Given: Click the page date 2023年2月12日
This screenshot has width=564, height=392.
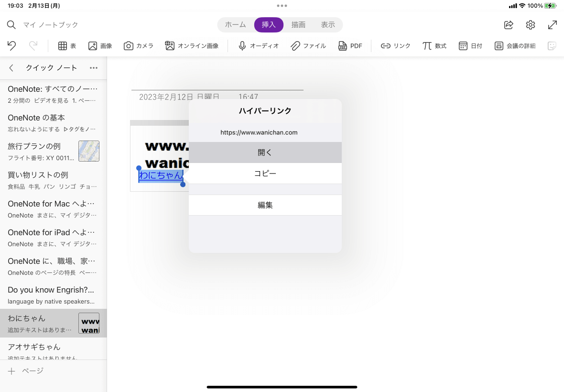Looking at the screenshot, I should (x=166, y=97).
